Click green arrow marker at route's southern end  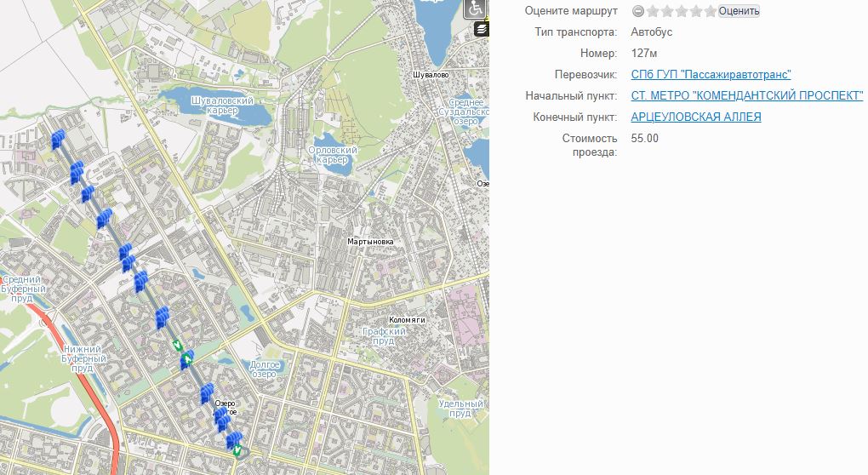(x=238, y=450)
